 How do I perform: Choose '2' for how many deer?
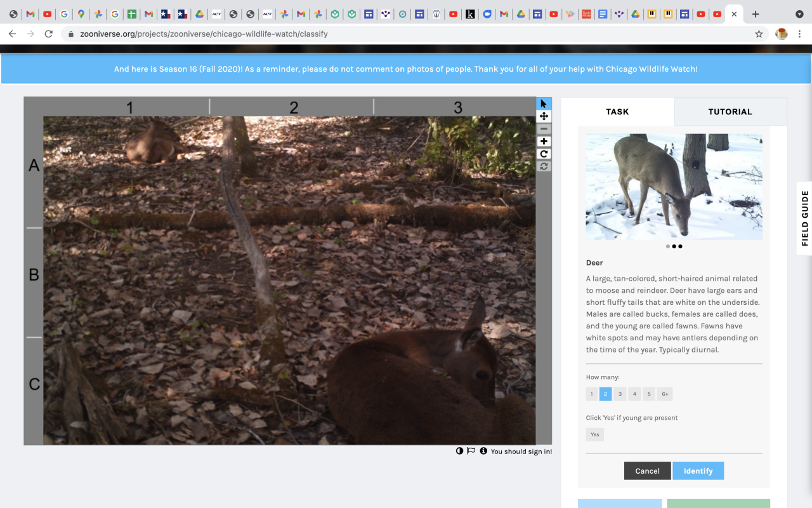(605, 394)
